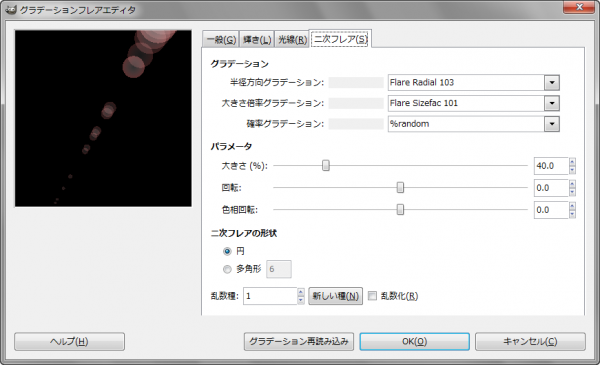Close the グラデーションフレアエディタ dialog
Viewport: 600px width, 365px height.
point(579,7)
